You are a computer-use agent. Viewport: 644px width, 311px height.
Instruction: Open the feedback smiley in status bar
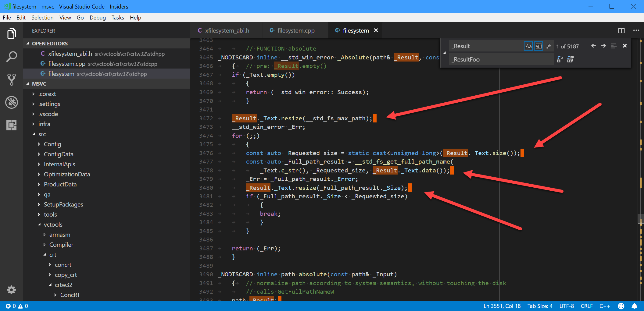(621, 306)
